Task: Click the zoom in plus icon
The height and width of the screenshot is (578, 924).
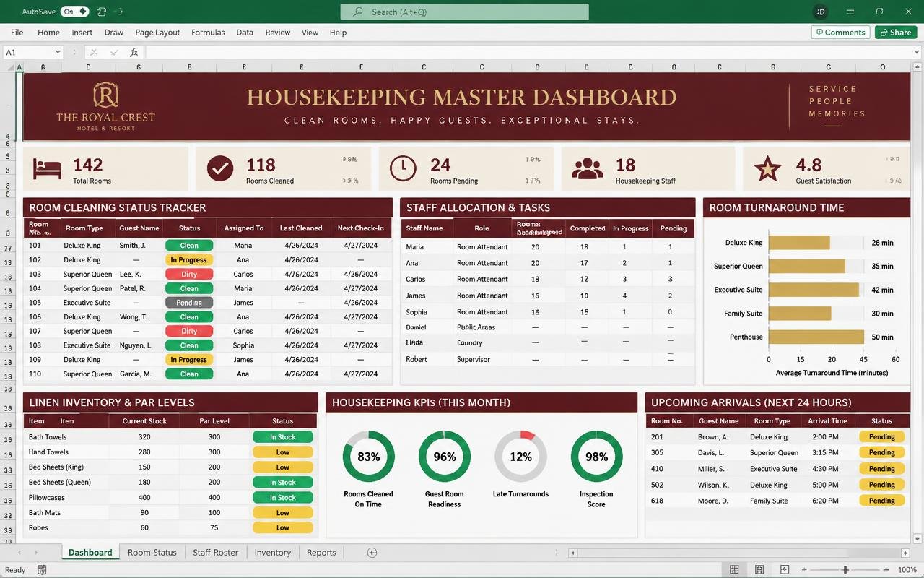Action: pos(886,570)
